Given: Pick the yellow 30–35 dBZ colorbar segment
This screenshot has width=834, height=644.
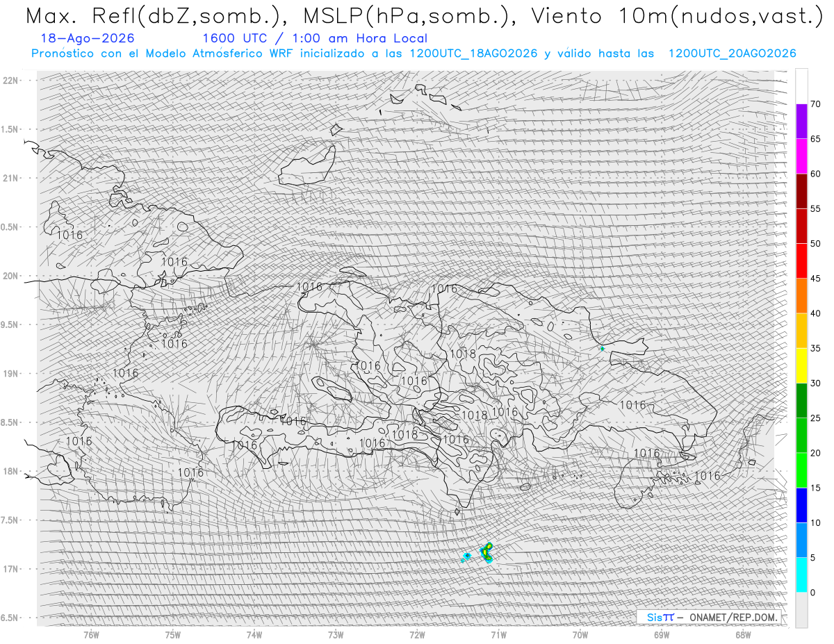Looking at the screenshot, I should point(801,365).
